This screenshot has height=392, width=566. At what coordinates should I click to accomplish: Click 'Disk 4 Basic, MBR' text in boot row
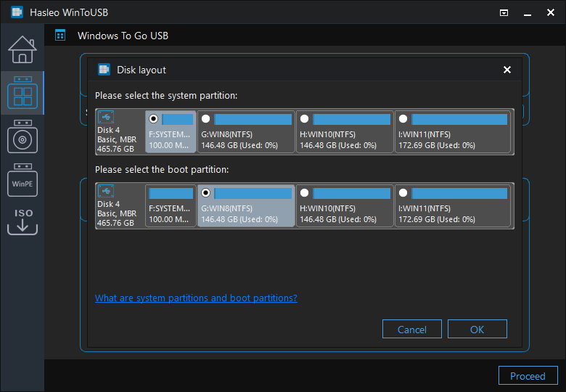(x=117, y=208)
